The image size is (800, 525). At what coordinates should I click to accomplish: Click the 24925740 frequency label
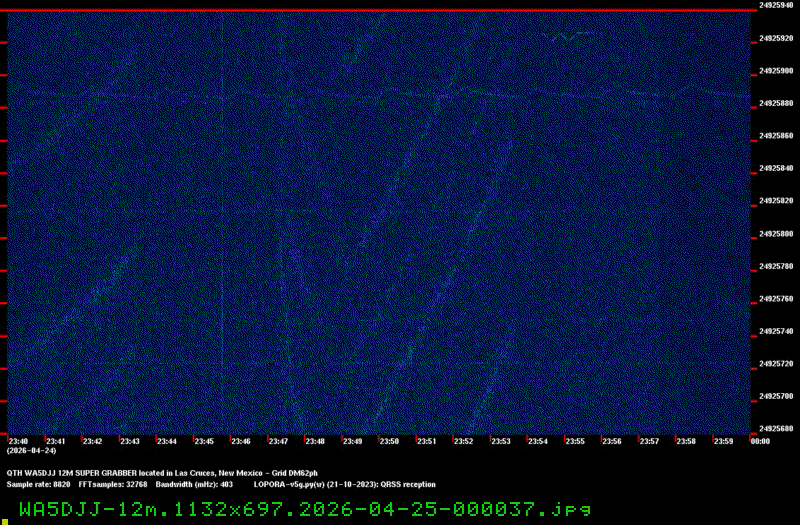(776, 331)
